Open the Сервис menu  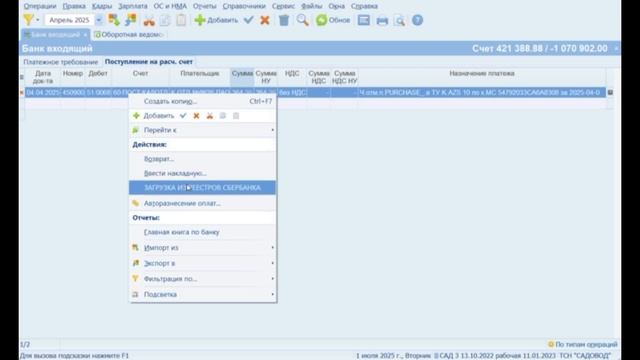click(283, 6)
